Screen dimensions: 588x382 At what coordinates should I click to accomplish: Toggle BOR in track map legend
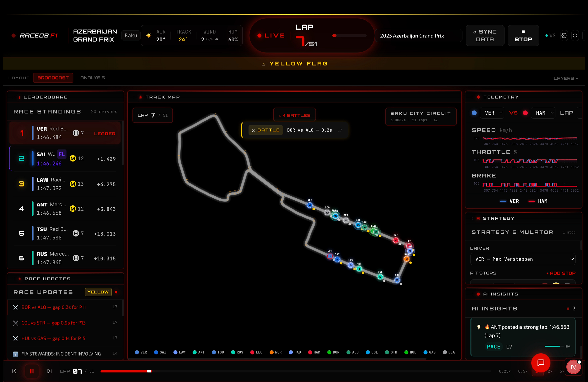pos(333,352)
